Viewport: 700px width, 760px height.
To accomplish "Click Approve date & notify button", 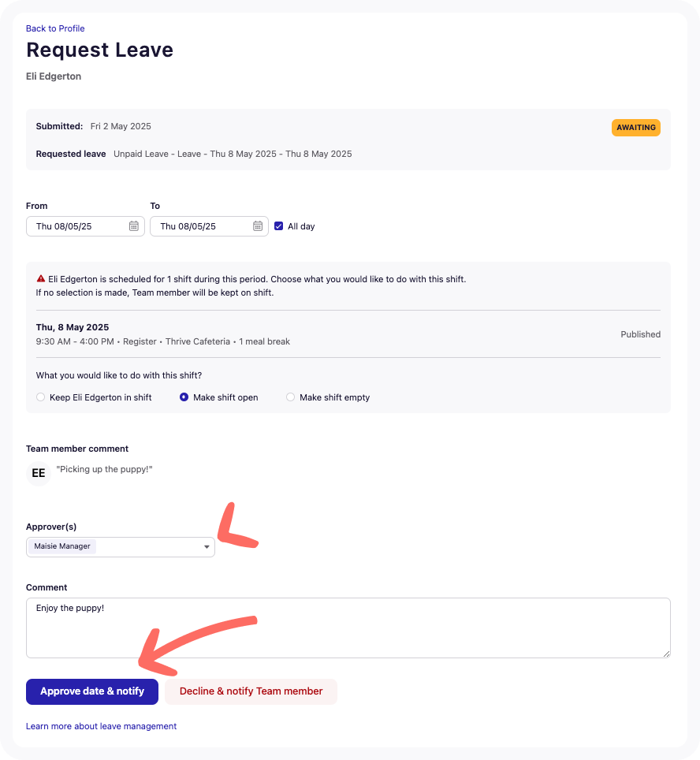I will pos(92,691).
